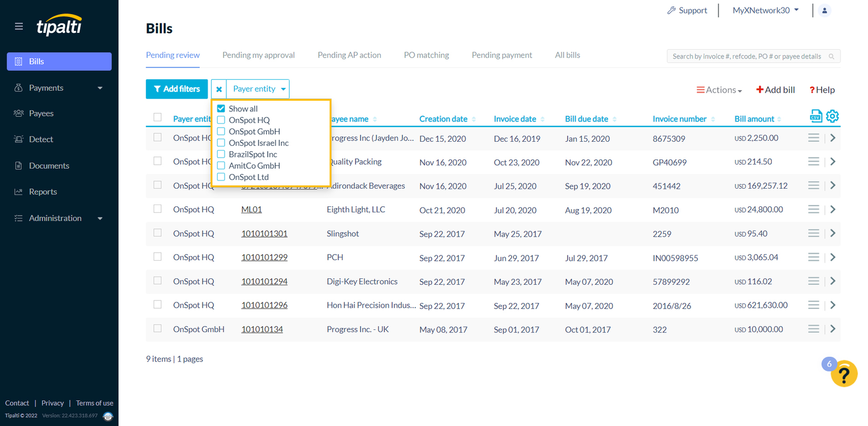Click the hamburger menu above the Tipalti logo
Image resolution: width=868 pixels, height=426 pixels.
click(18, 26)
